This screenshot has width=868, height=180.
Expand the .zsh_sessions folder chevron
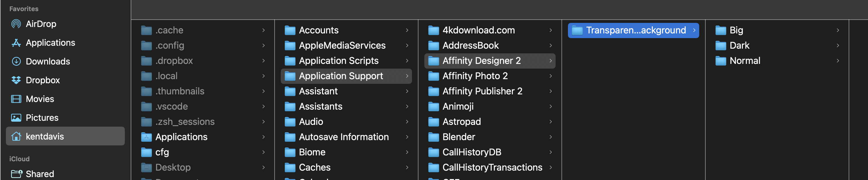pos(263,122)
